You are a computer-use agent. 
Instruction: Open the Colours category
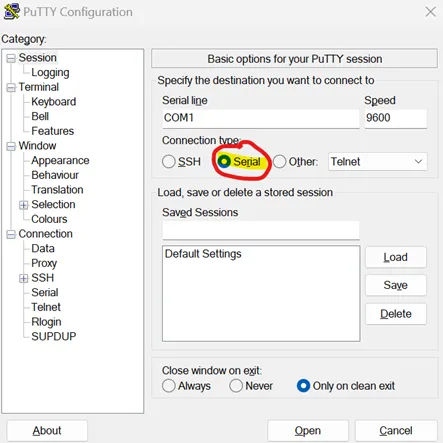coord(49,219)
